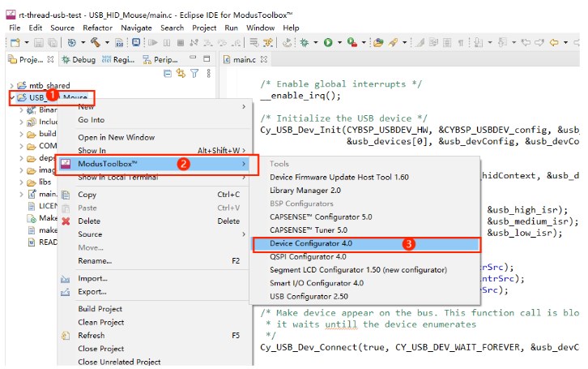Close the main.c editor tab
Viewport: 588px width, 369px height.
(264, 59)
